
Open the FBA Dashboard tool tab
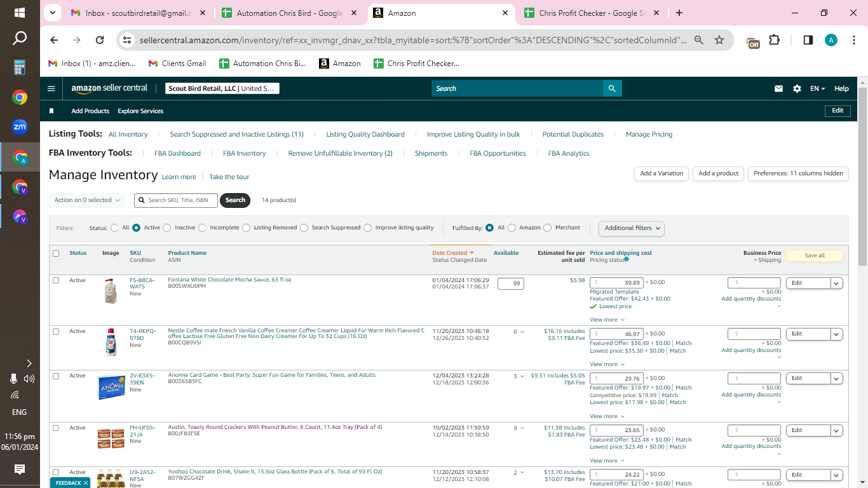[177, 153]
